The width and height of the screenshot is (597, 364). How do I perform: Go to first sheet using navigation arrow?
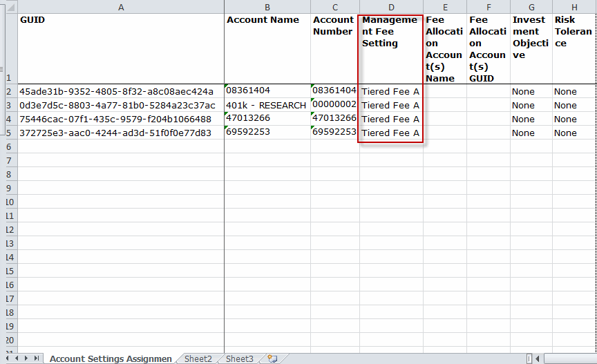tap(8, 358)
